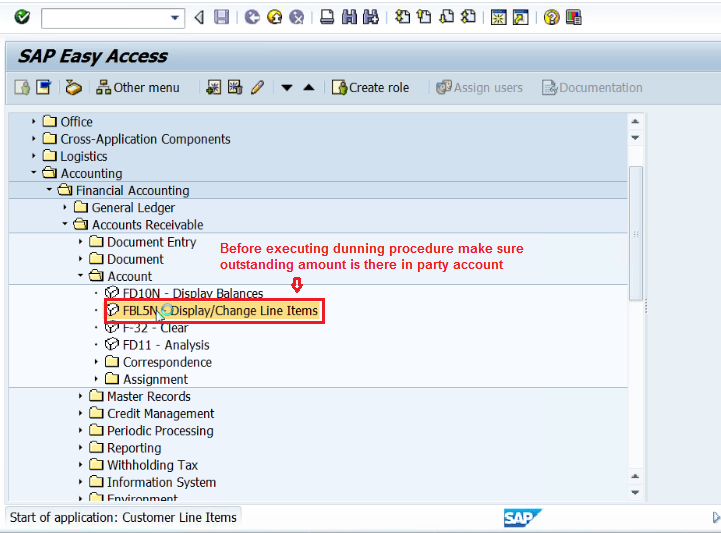Click the SAP Menu icon

[44, 87]
